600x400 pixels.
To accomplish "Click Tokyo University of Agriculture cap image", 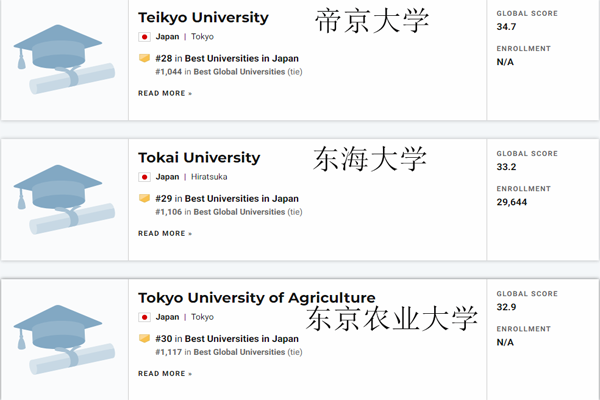I will tap(64, 340).
